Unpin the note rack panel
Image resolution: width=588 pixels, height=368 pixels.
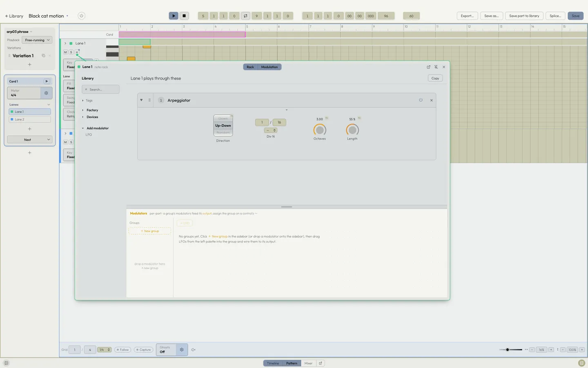coord(436,67)
